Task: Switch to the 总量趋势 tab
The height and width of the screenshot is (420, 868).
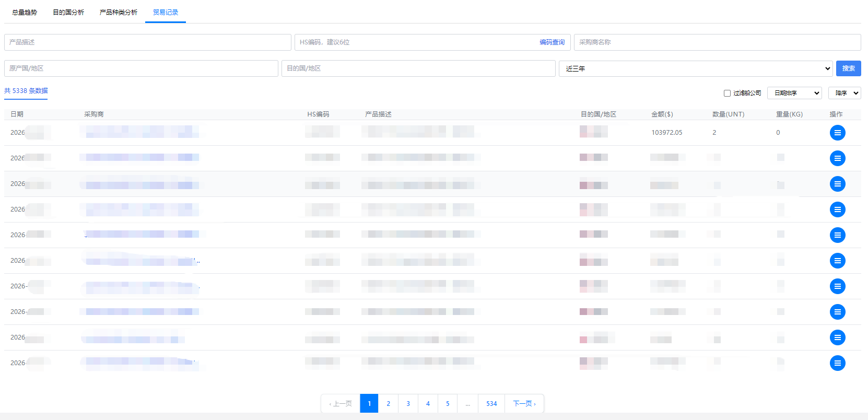Action: pyautogui.click(x=25, y=12)
